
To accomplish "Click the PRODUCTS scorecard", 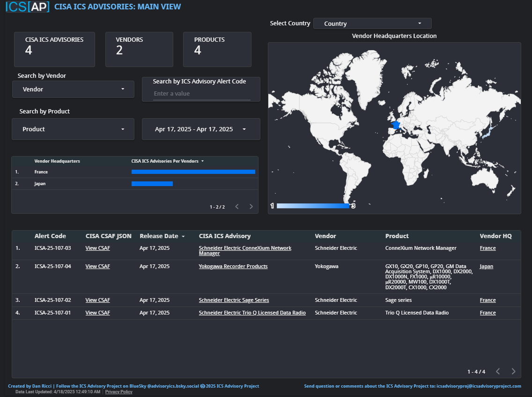I will pyautogui.click(x=217, y=50).
